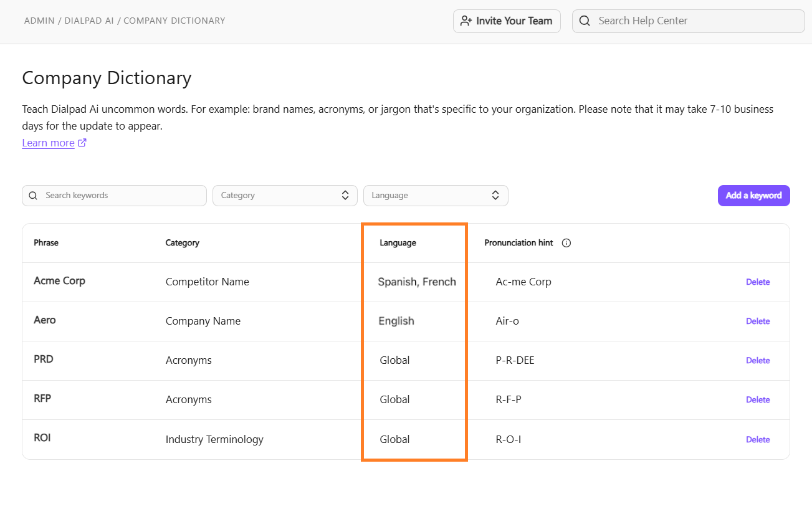Click the Spanish, French language cell
This screenshot has height=519, width=812.
click(x=417, y=282)
